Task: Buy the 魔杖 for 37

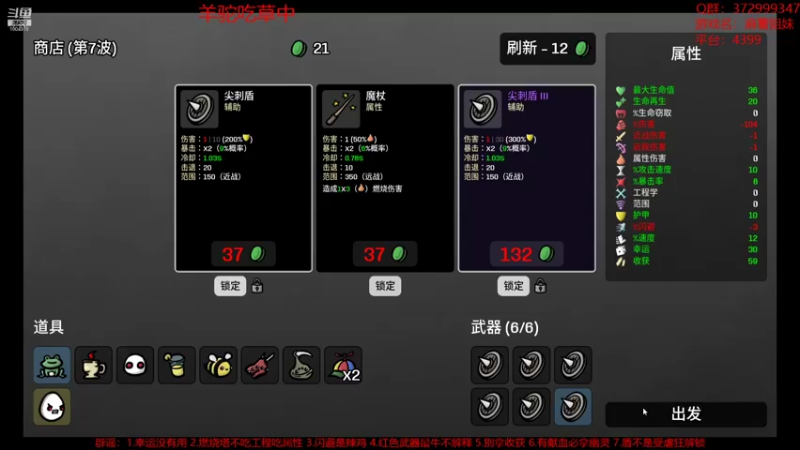Action: pos(385,254)
